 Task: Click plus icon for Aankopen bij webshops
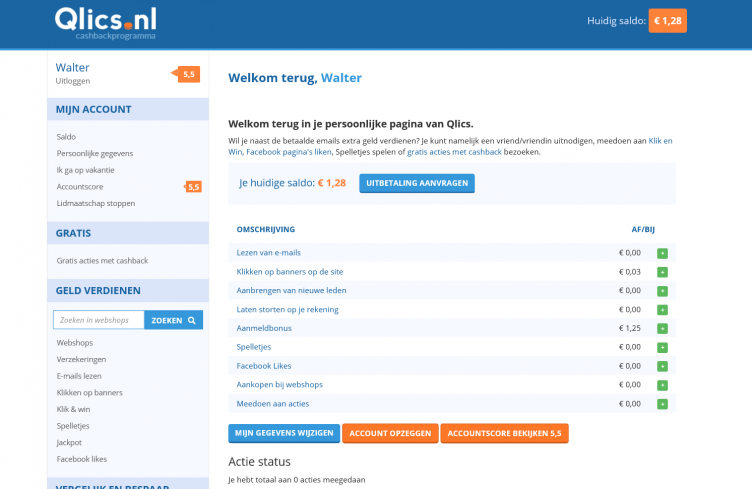tap(662, 385)
